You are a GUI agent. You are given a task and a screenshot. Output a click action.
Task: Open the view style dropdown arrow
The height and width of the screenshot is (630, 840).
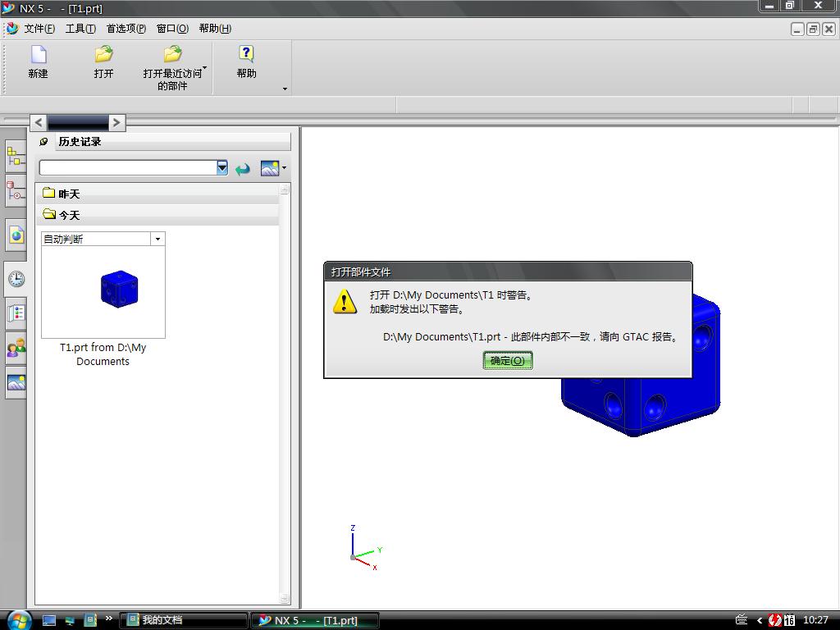click(x=284, y=167)
